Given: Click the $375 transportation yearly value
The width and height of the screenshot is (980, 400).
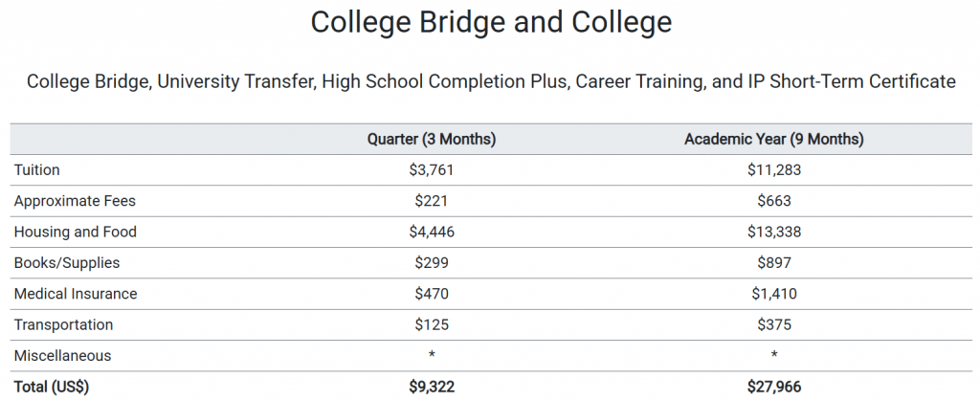Looking at the screenshot, I should click(x=773, y=325).
